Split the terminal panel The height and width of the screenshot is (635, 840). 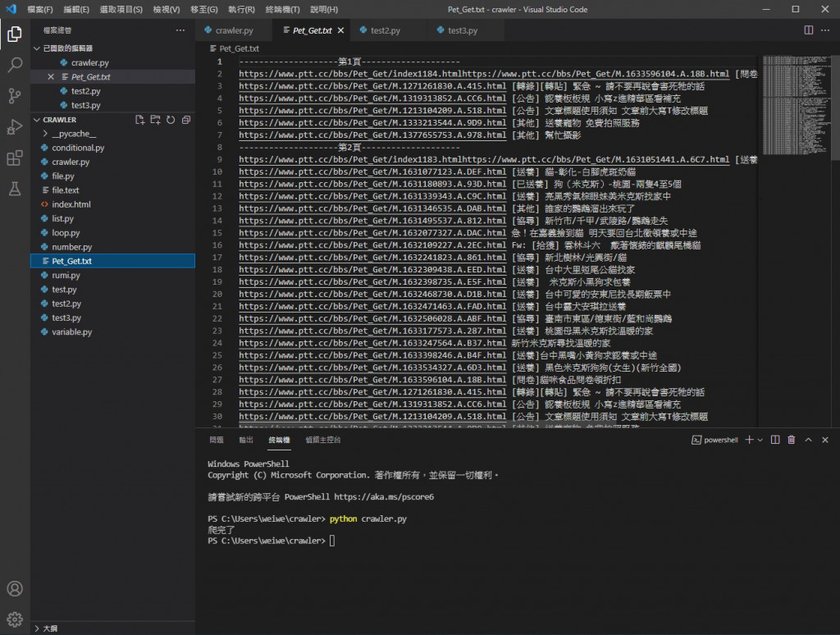(x=775, y=440)
